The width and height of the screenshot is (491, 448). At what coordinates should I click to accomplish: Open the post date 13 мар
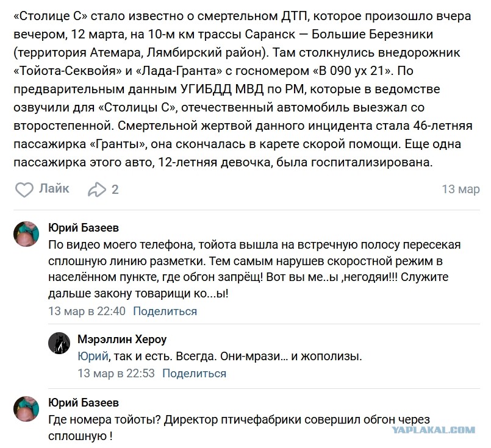tap(461, 190)
